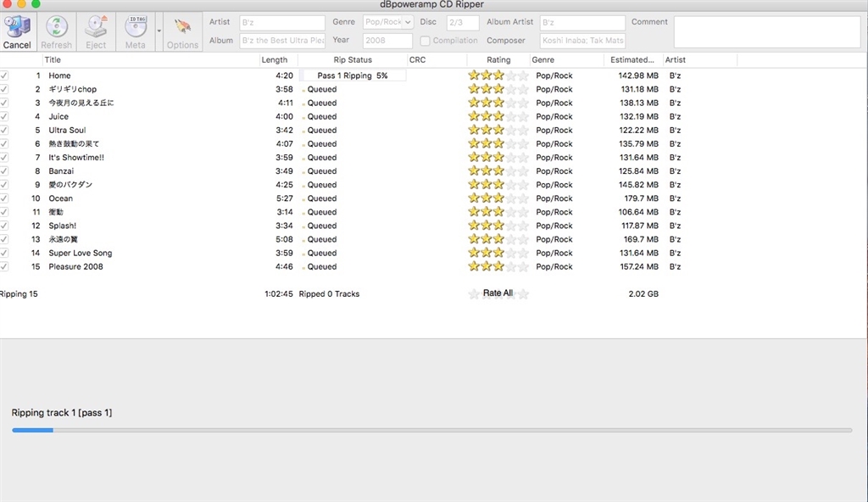Uncheck track 4 Juice checkbox
Screen dimensions: 868x502
coord(4,116)
